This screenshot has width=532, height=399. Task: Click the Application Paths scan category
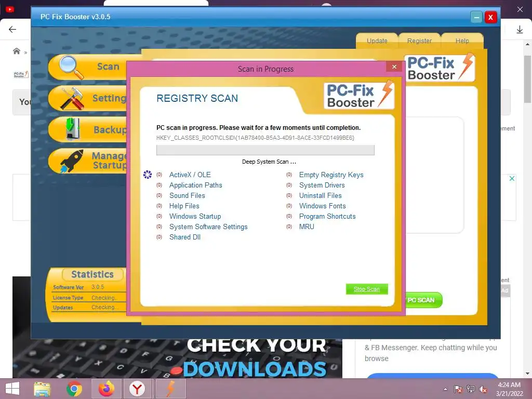[x=196, y=185]
